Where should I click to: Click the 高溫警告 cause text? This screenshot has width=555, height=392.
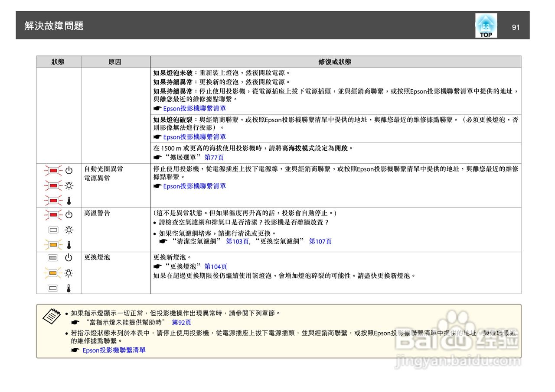[97, 213]
